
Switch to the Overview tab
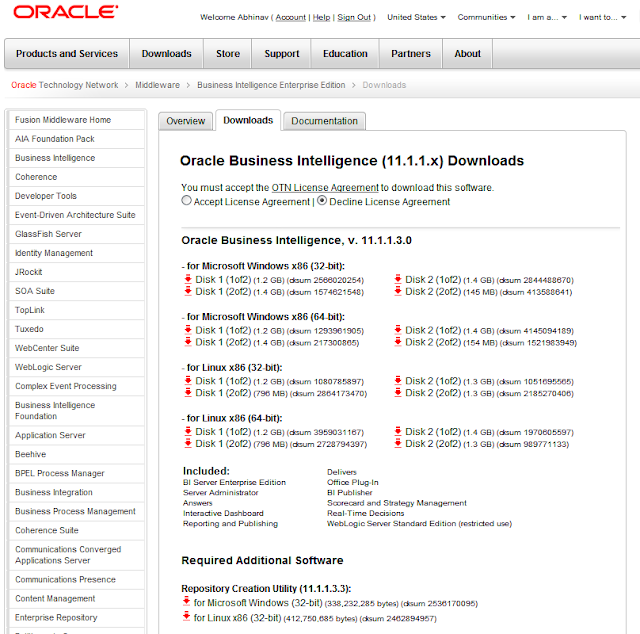(x=186, y=121)
